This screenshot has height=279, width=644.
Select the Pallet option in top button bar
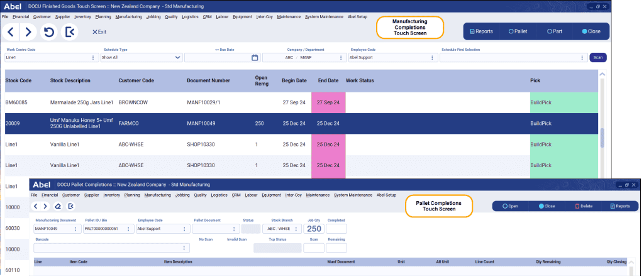click(518, 31)
